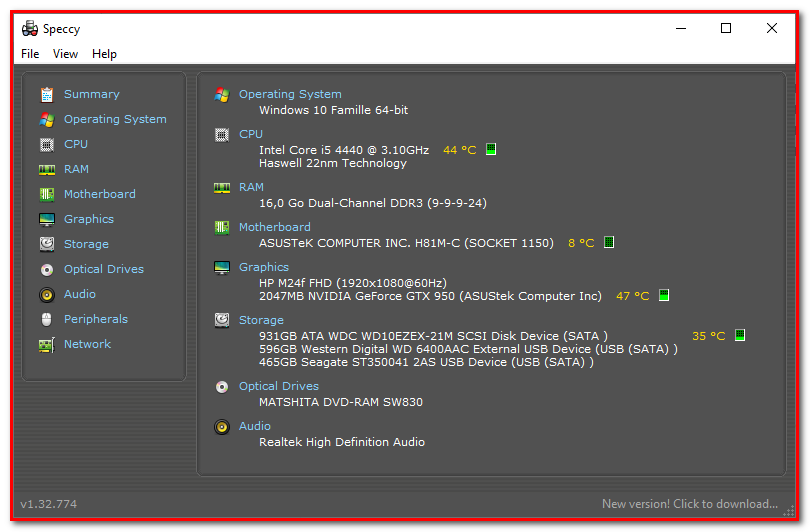Go to Operating System section in sidebar

(115, 119)
